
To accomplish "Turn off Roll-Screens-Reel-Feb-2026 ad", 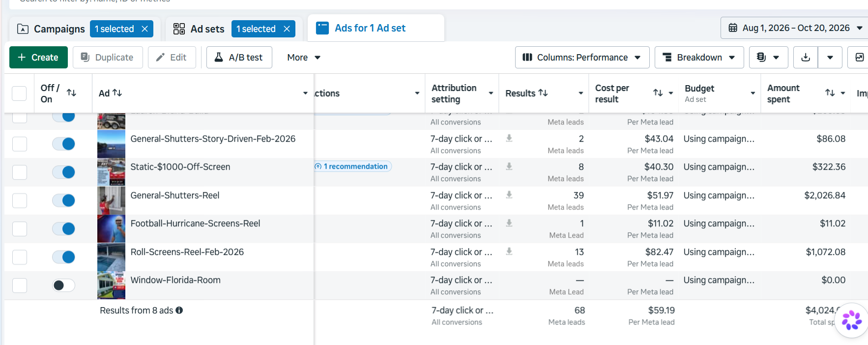I will [x=63, y=257].
